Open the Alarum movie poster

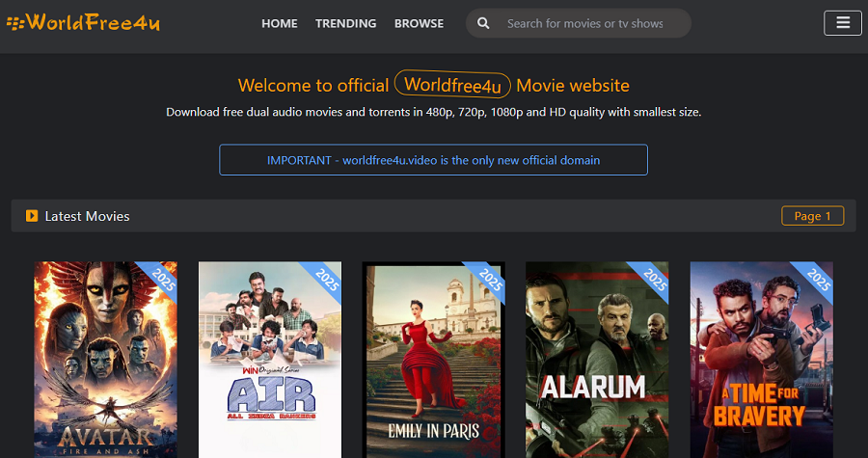[597, 360]
